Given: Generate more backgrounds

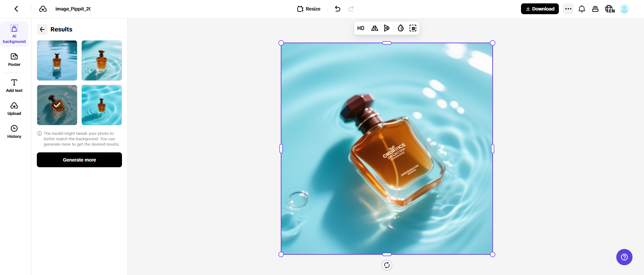Looking at the screenshot, I should tap(79, 160).
